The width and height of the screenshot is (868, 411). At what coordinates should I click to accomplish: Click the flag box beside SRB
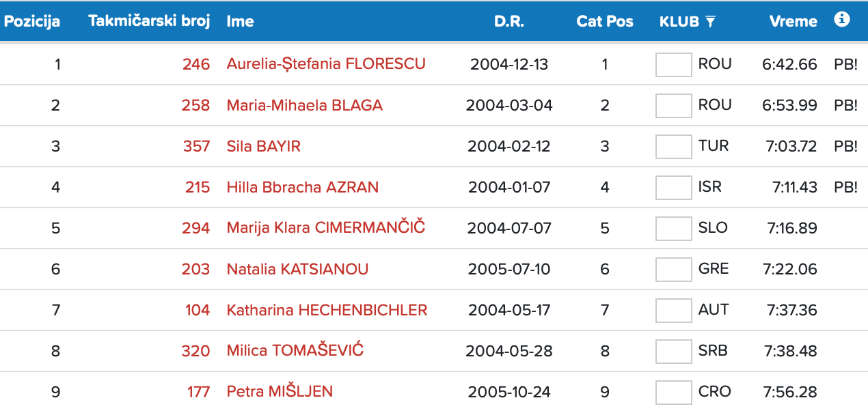tap(673, 352)
